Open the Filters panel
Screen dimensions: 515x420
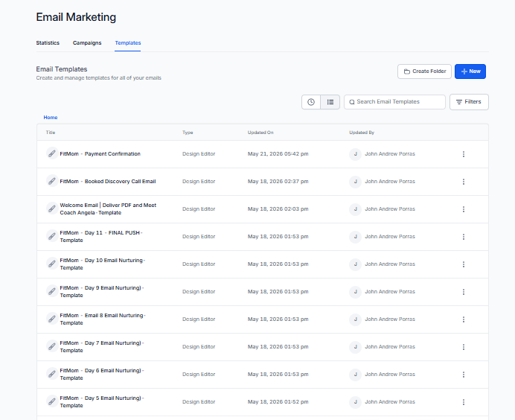pyautogui.click(x=469, y=102)
